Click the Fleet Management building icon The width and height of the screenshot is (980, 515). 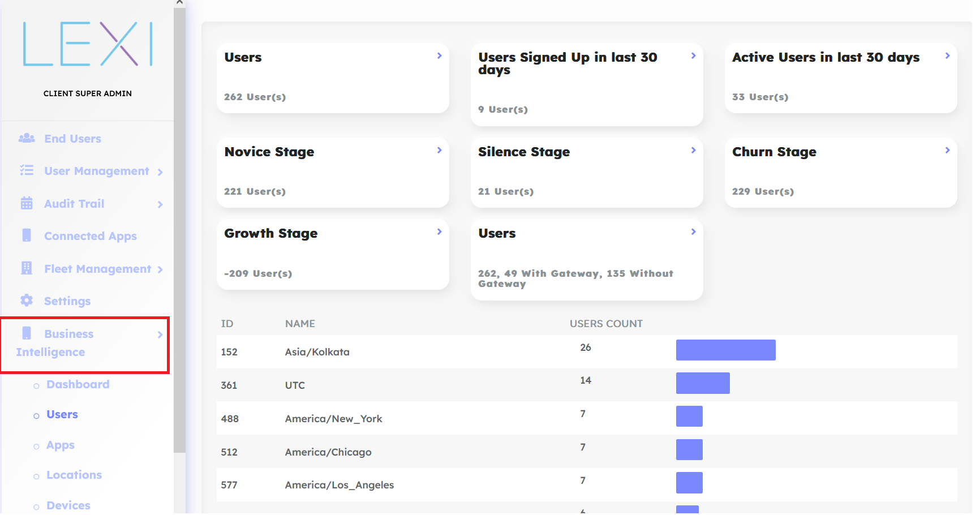(x=27, y=269)
